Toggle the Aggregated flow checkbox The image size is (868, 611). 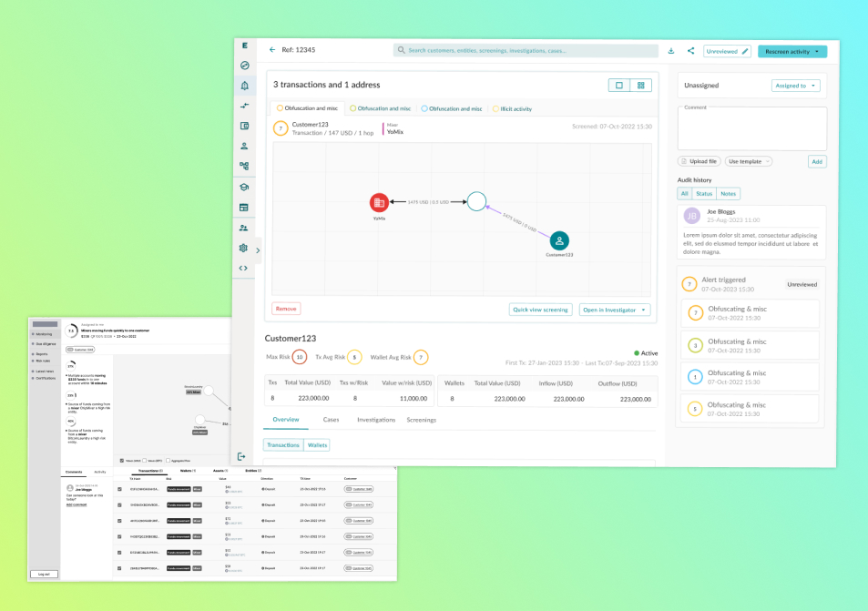[x=168, y=461]
